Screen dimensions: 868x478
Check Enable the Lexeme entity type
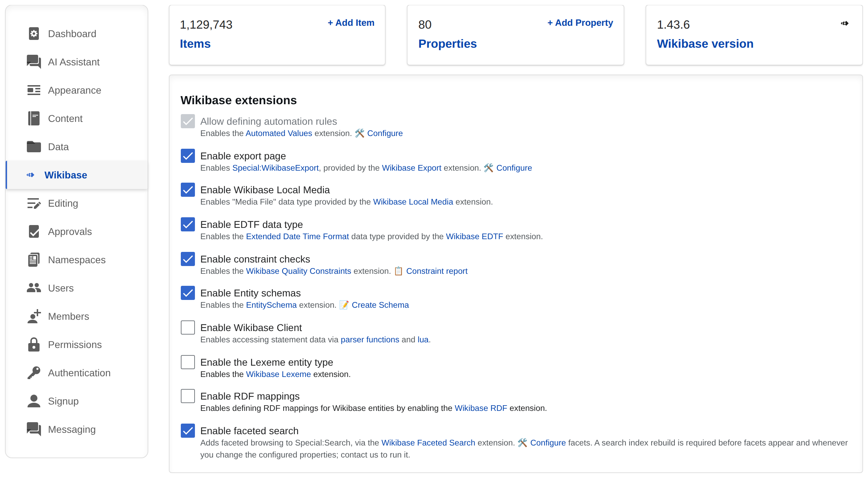(x=188, y=362)
